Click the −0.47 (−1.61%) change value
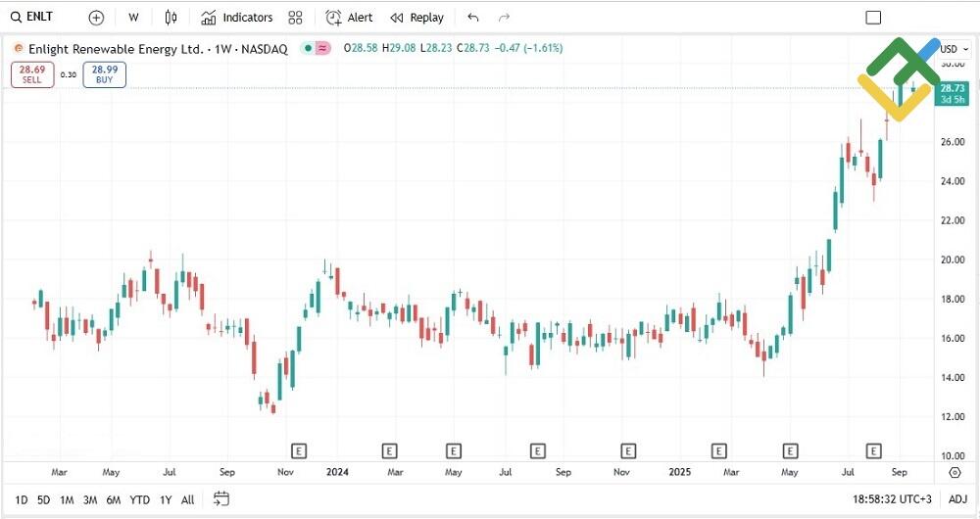Image resolution: width=980 pixels, height=519 pixels. point(528,48)
